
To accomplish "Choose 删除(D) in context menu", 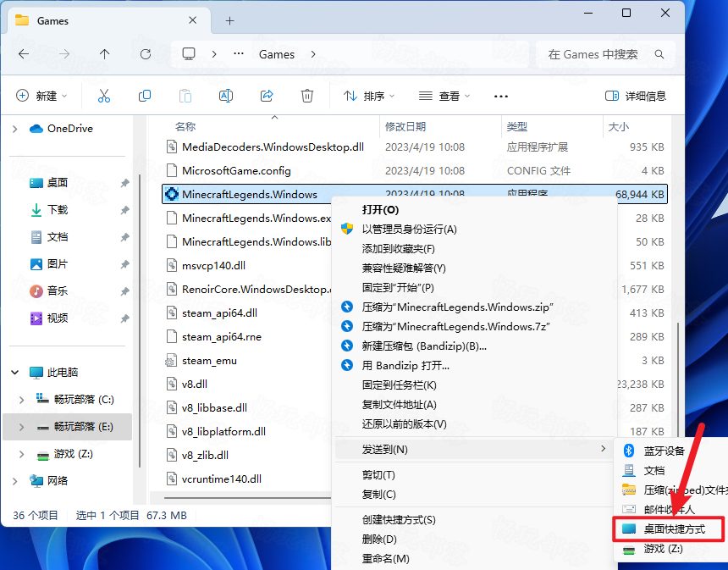I will coord(475,540).
